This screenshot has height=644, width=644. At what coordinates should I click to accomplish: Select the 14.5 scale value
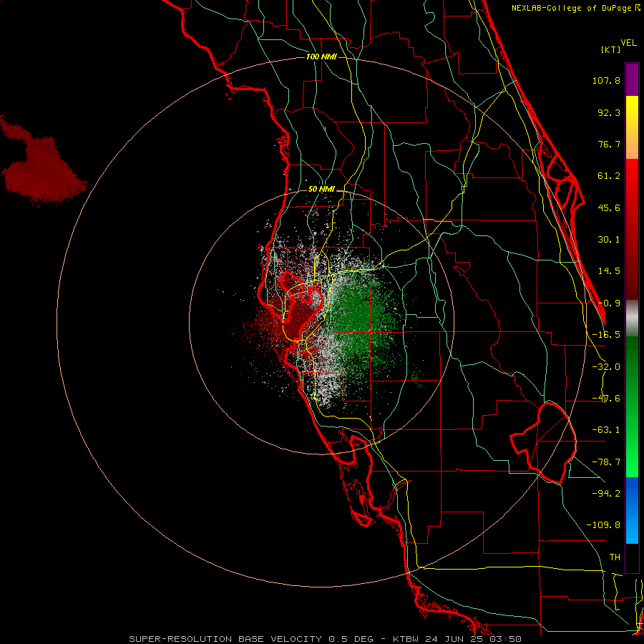(609, 271)
